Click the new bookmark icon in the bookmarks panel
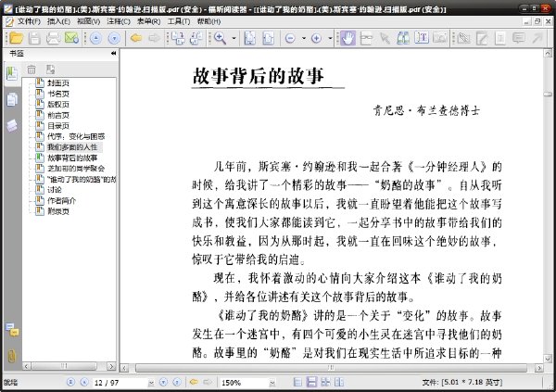 50,70
